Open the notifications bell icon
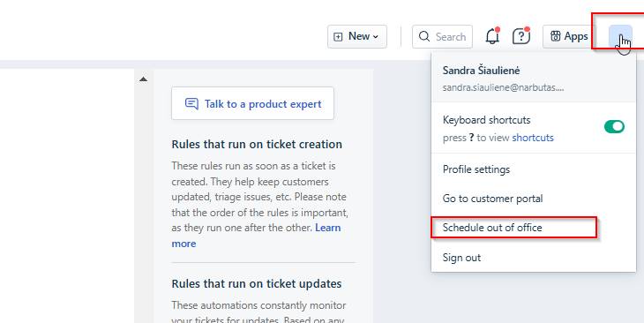 492,36
